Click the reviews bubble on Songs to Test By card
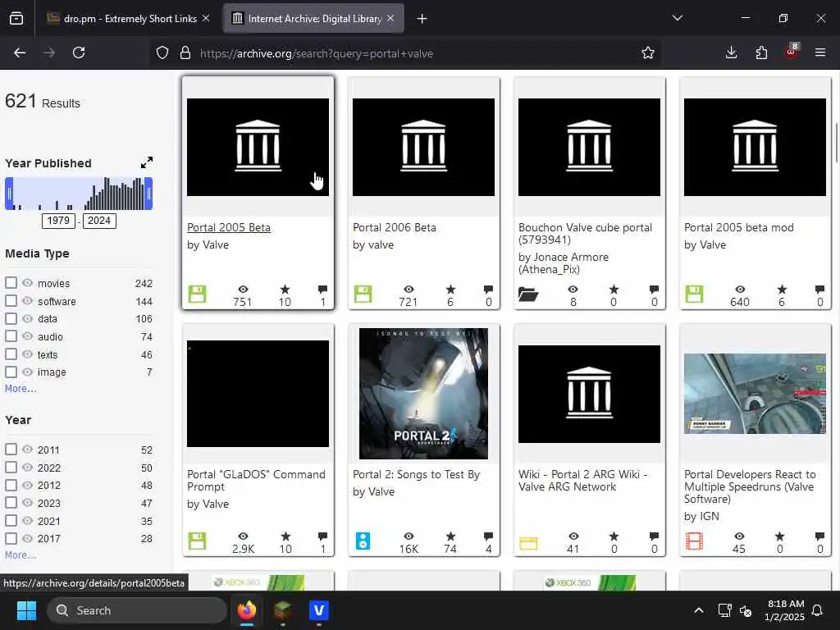Viewport: 840px width, 630px height. (488, 536)
